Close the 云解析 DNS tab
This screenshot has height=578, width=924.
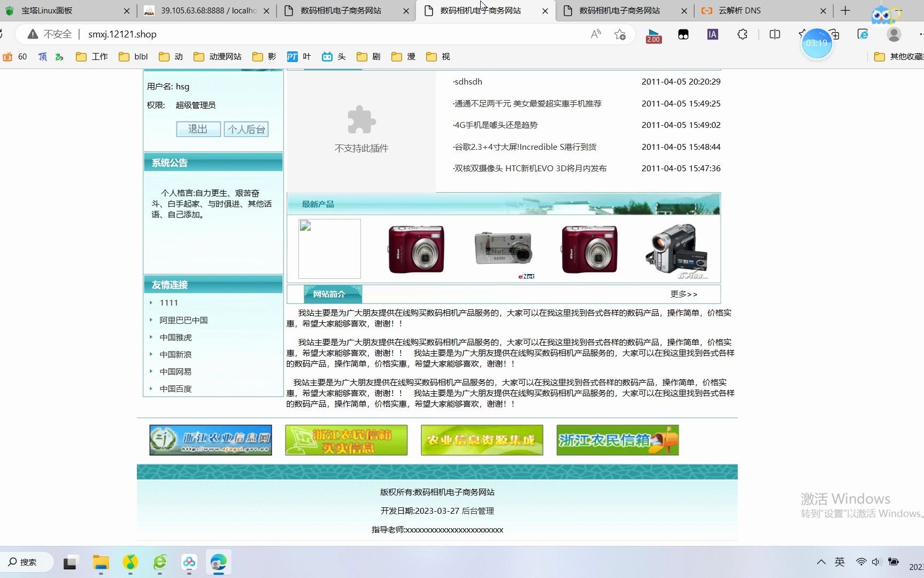(823, 11)
